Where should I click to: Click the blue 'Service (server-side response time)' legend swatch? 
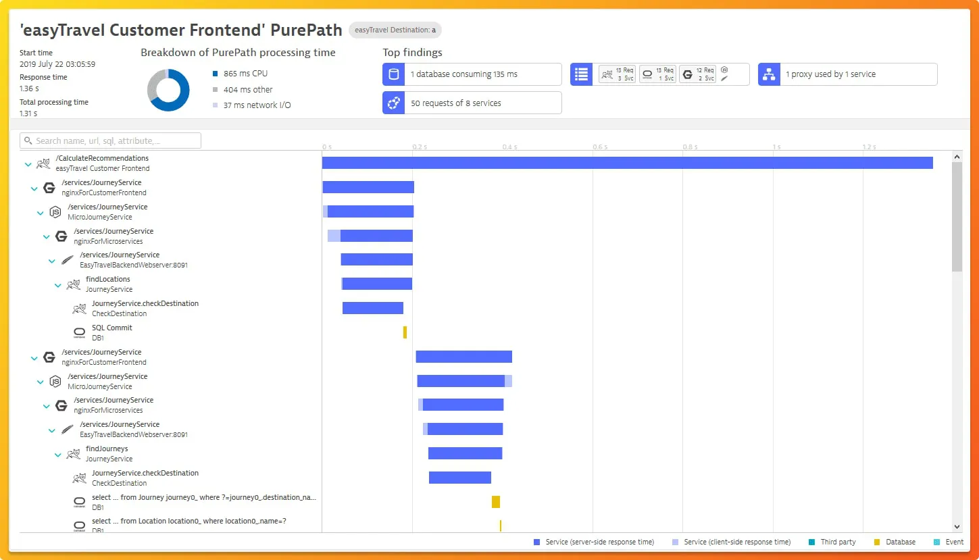coord(537,542)
